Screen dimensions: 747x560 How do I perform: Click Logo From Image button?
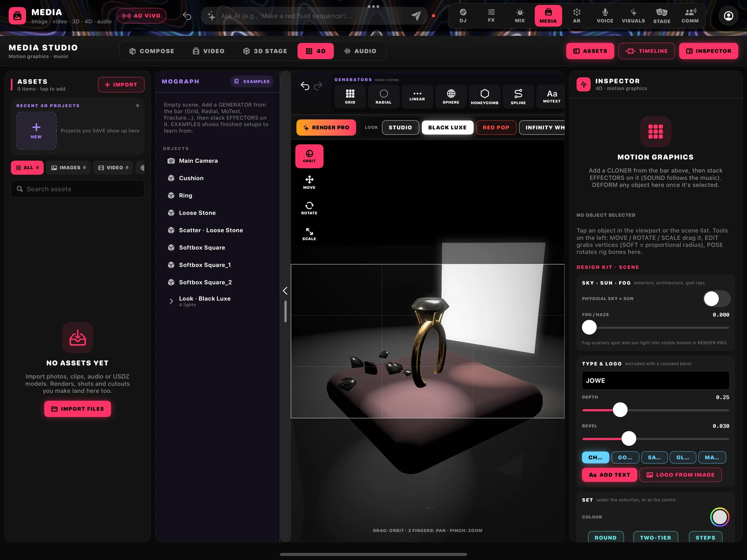(x=680, y=474)
